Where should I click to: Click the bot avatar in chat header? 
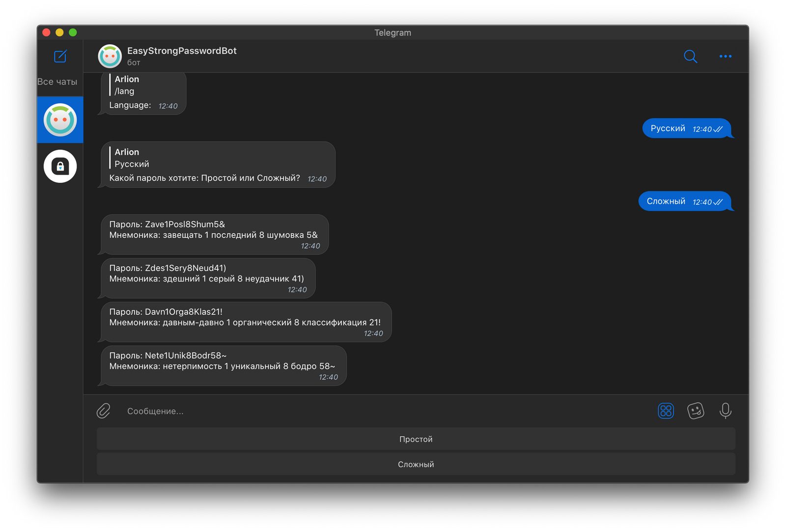(110, 56)
